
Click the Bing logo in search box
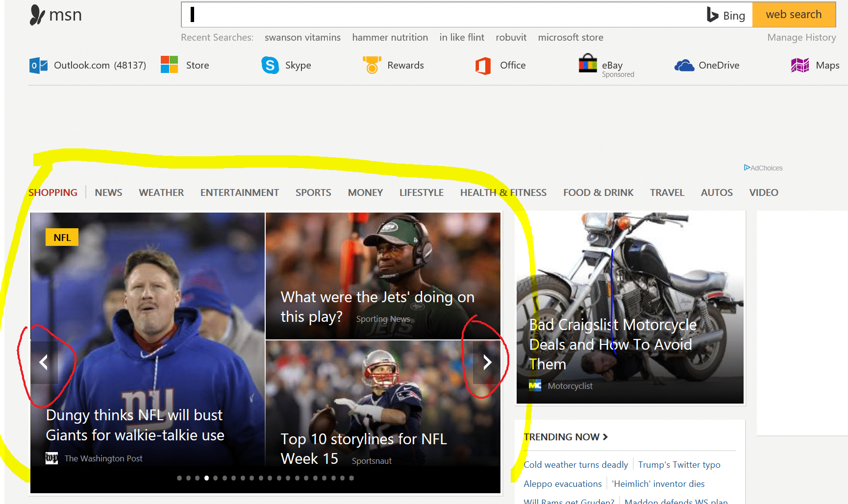(x=712, y=15)
